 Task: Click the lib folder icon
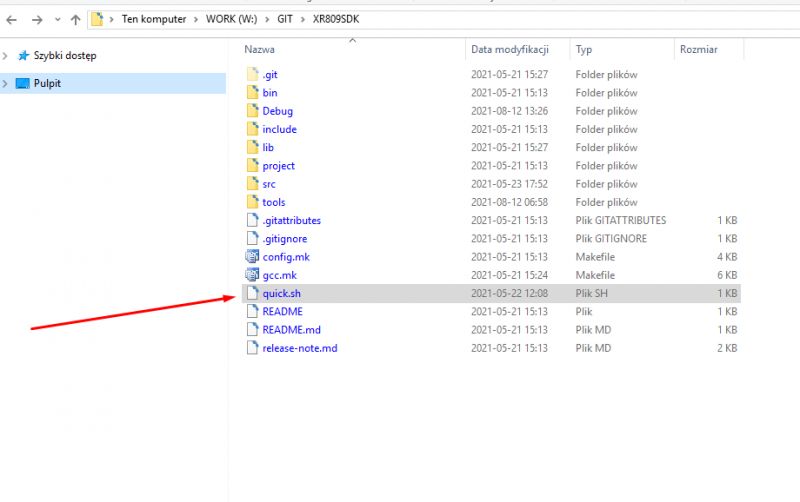point(253,147)
